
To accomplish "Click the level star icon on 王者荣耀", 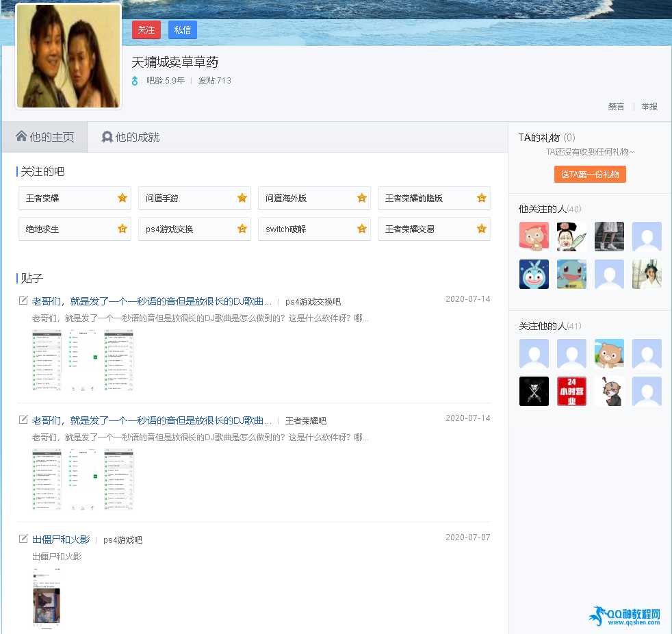I will [122, 198].
